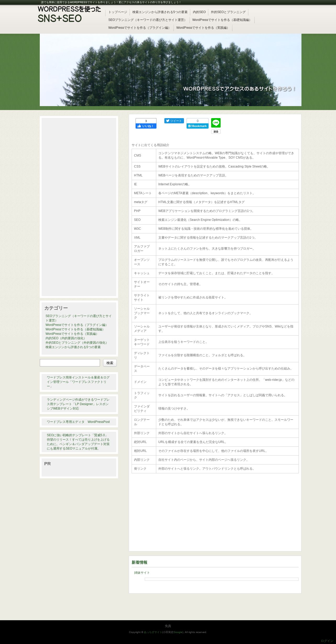This screenshot has width=336, height=644.
Task: Click the 免責 footer link
Action: (168, 626)
